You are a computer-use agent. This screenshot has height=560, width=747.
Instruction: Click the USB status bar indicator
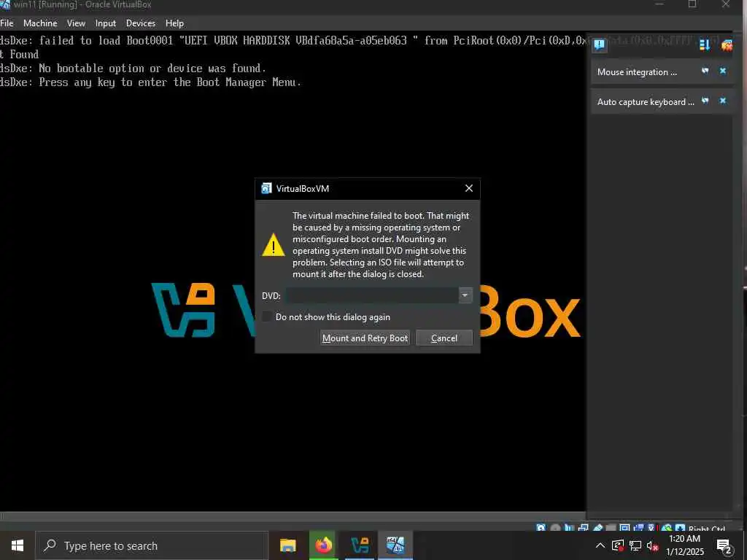[x=598, y=528]
